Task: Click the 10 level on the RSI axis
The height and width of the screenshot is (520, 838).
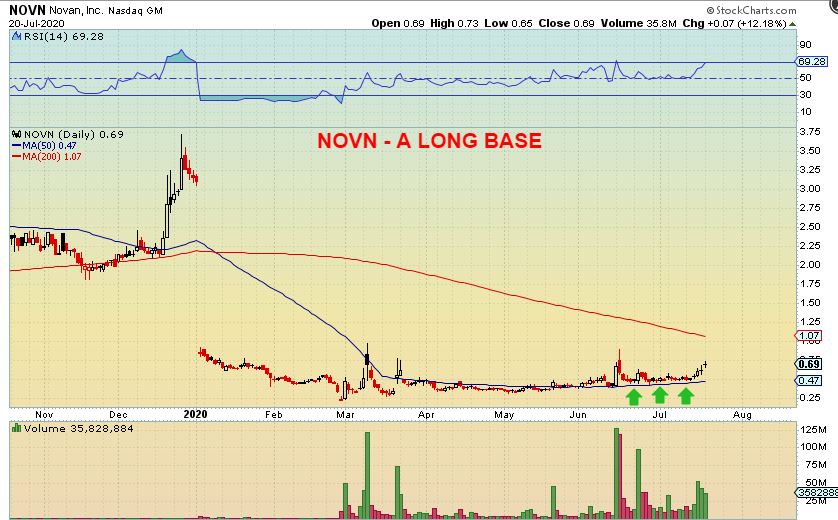Action: [805, 112]
